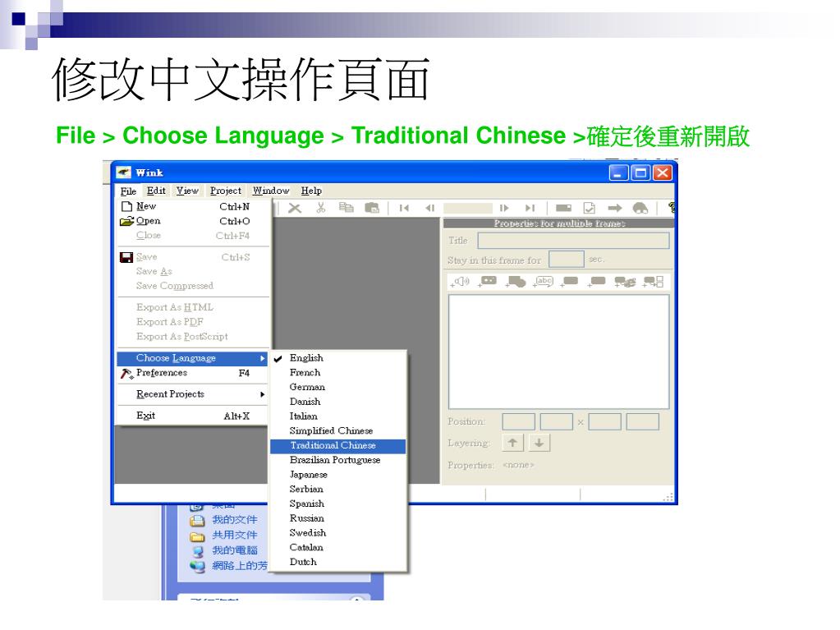
Task: Select New from the File menu
Action: 191,206
